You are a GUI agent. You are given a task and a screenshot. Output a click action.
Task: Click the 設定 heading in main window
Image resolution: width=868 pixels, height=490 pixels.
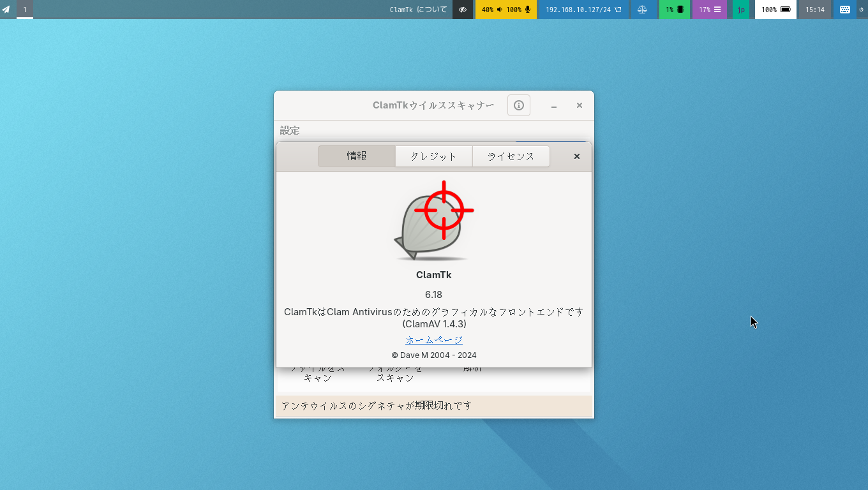click(x=290, y=130)
